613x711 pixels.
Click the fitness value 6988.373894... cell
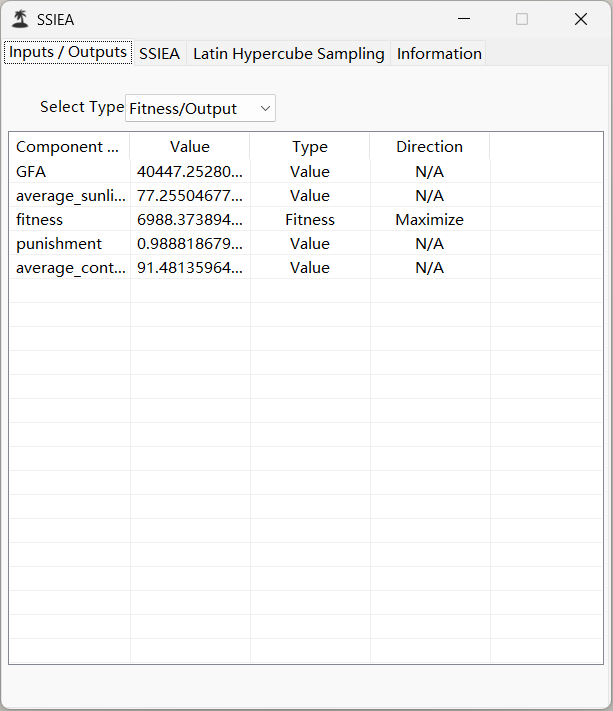point(190,219)
